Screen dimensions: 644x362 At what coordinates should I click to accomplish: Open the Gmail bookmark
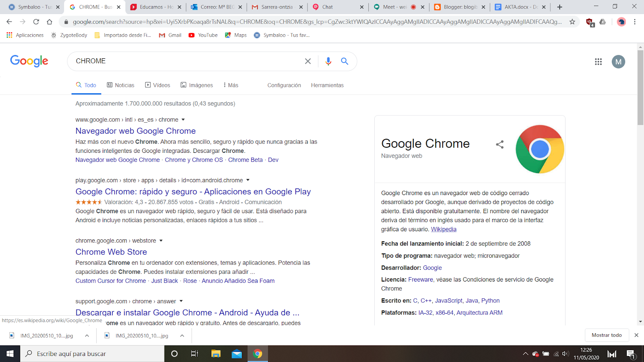(x=170, y=35)
